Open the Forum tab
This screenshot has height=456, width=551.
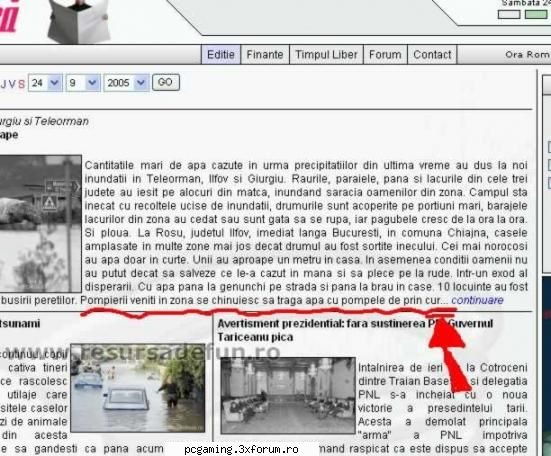coord(385,54)
